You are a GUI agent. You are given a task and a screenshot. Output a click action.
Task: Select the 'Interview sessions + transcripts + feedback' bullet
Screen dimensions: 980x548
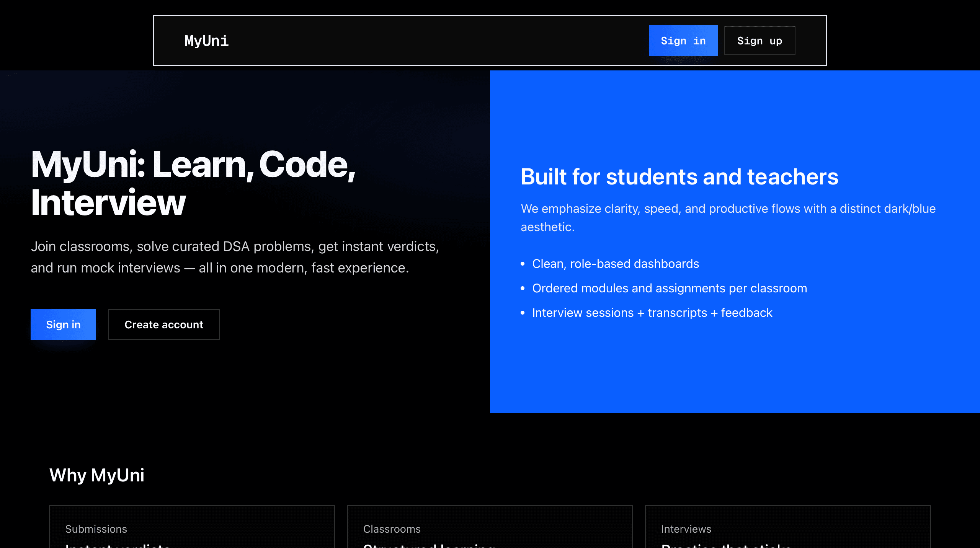(652, 313)
